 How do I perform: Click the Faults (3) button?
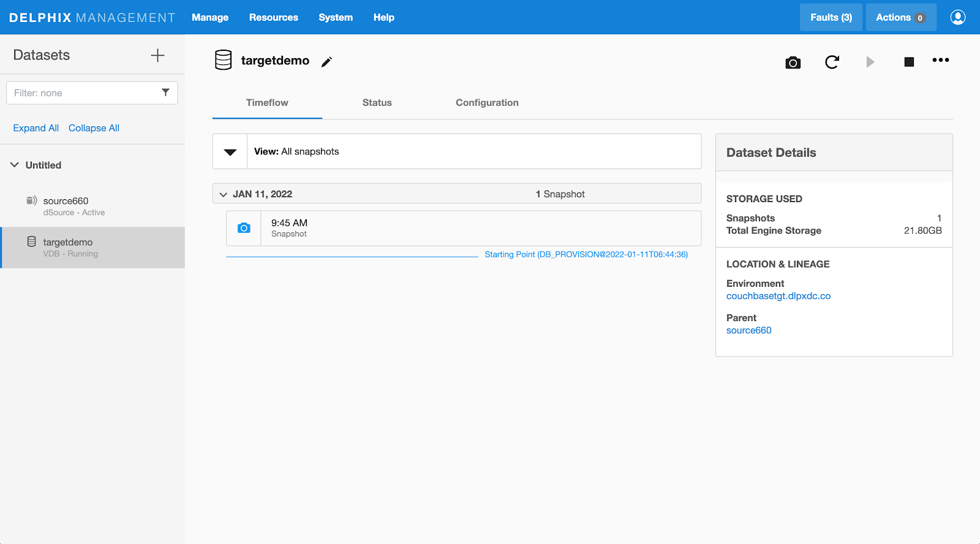[831, 17]
